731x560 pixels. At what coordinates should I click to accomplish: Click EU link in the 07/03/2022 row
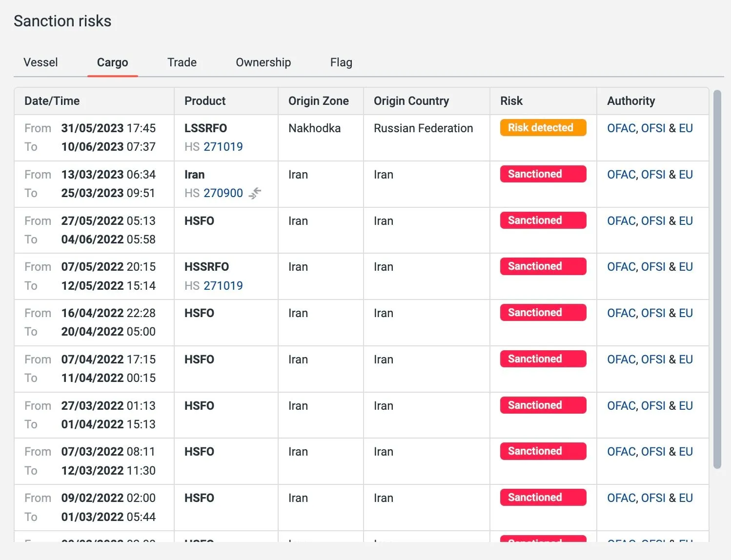click(686, 452)
